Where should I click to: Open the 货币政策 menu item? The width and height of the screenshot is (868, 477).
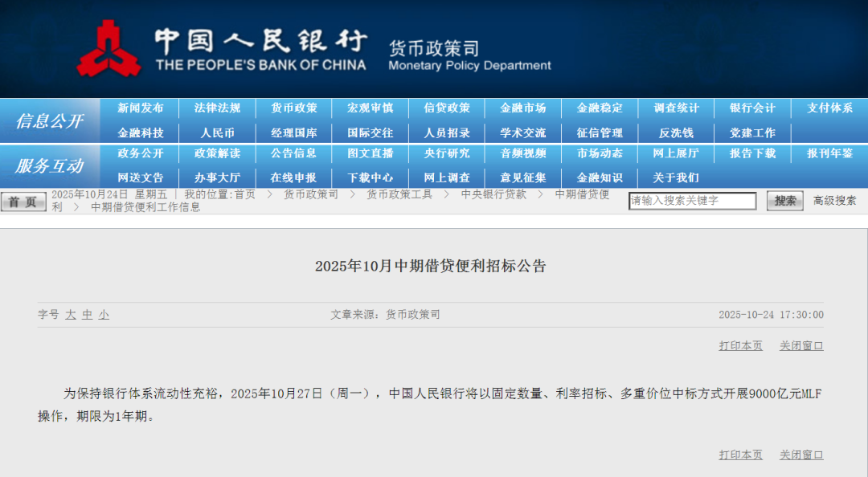click(x=293, y=108)
